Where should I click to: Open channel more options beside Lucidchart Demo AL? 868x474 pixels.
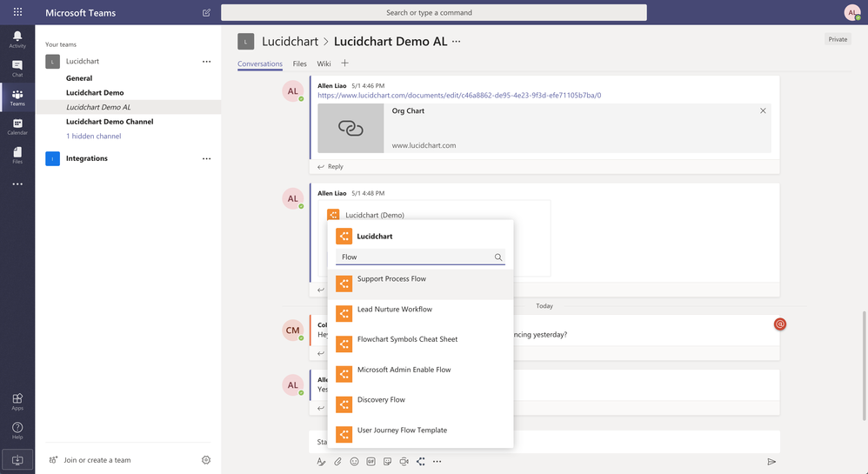point(456,42)
